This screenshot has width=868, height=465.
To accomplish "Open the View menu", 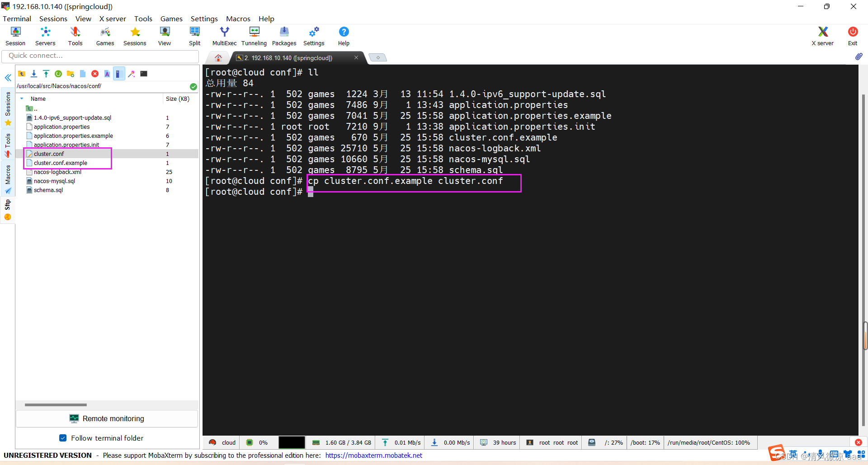I will (83, 19).
